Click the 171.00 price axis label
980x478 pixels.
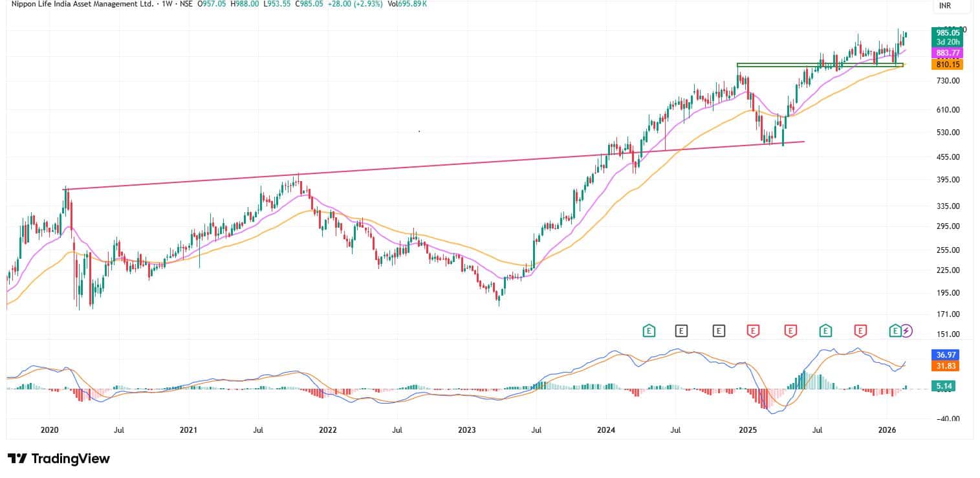pos(947,314)
